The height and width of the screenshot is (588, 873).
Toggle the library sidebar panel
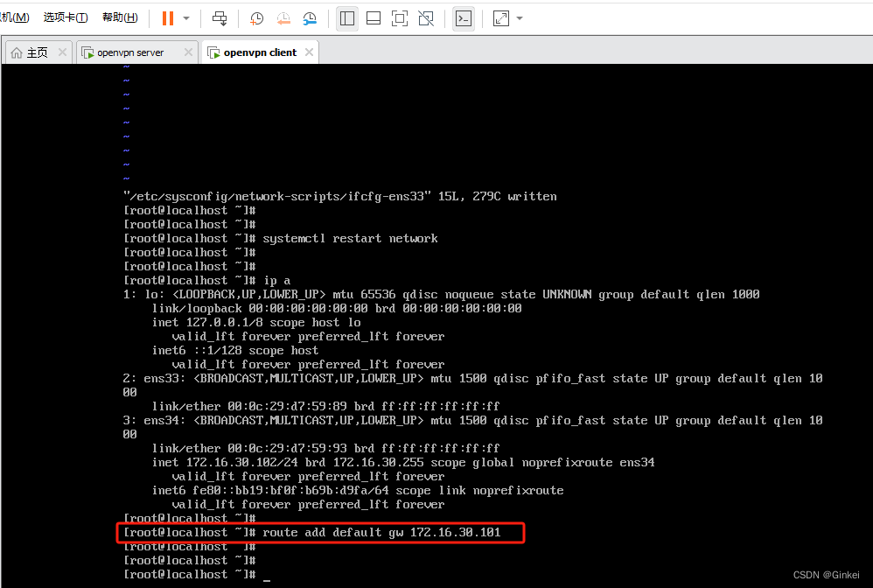tap(347, 18)
